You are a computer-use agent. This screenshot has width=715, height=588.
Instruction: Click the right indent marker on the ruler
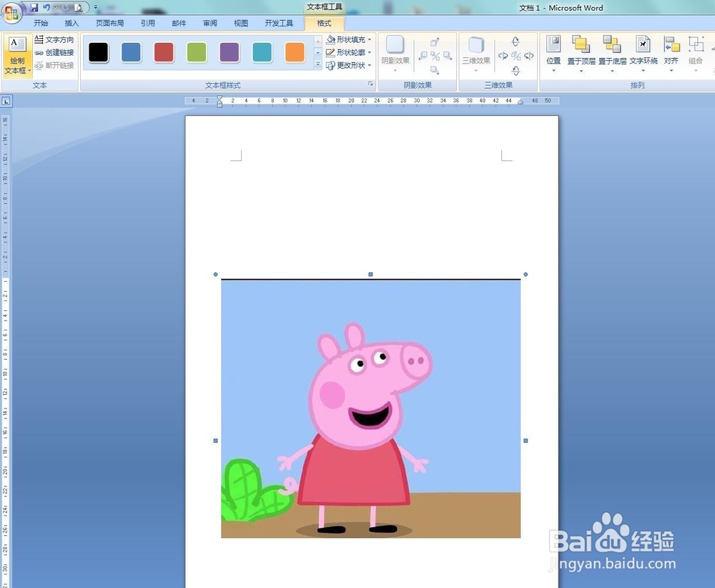point(521,102)
